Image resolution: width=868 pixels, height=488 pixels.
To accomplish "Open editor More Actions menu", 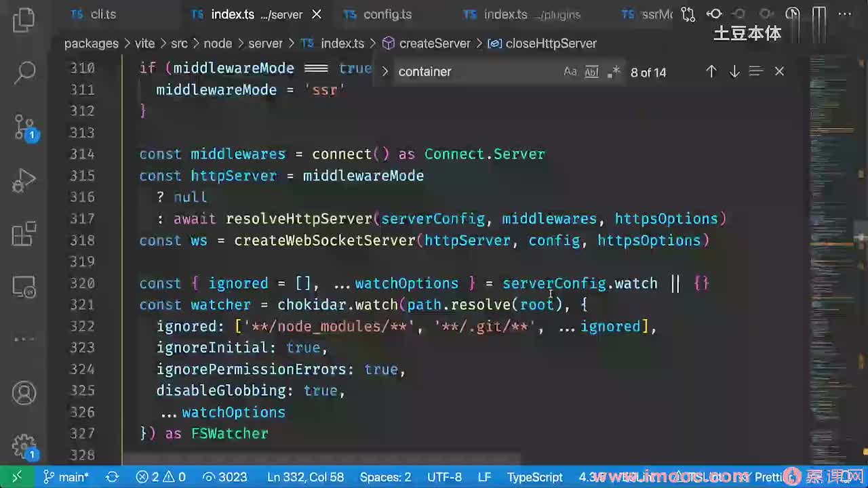I will tap(845, 14).
